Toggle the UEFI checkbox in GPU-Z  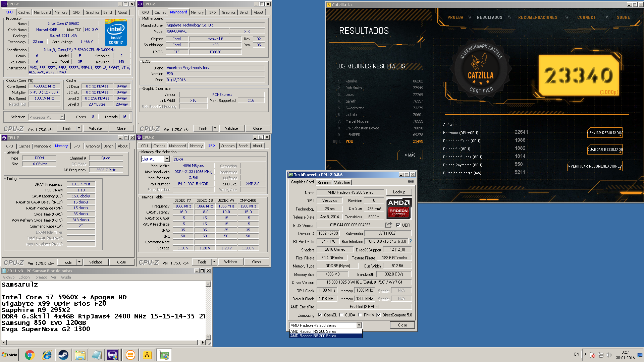(x=398, y=225)
